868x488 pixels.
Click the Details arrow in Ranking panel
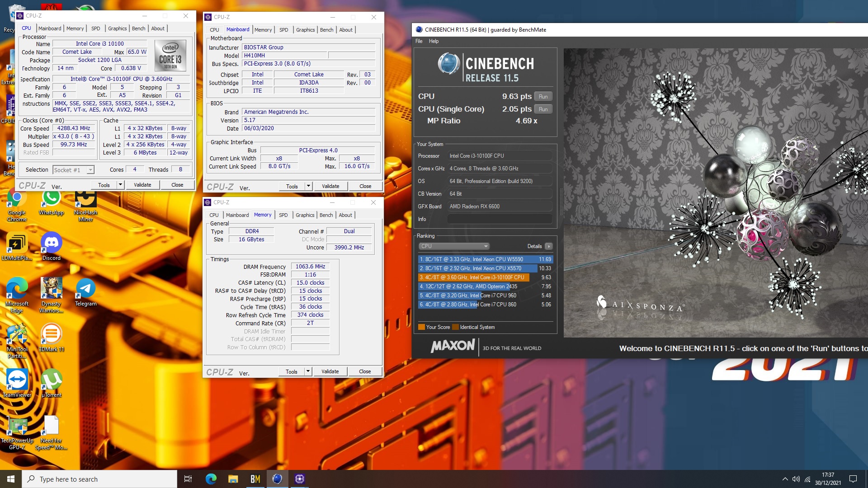[x=548, y=246]
